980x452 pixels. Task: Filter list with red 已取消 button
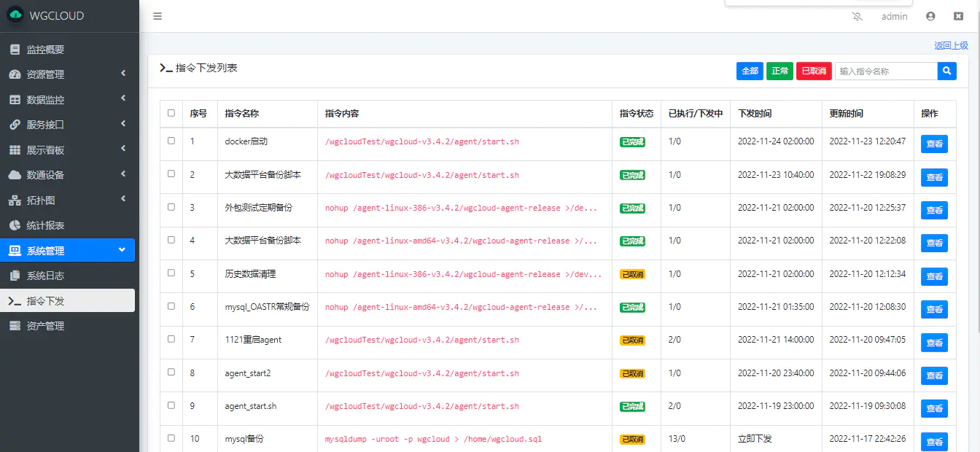814,71
